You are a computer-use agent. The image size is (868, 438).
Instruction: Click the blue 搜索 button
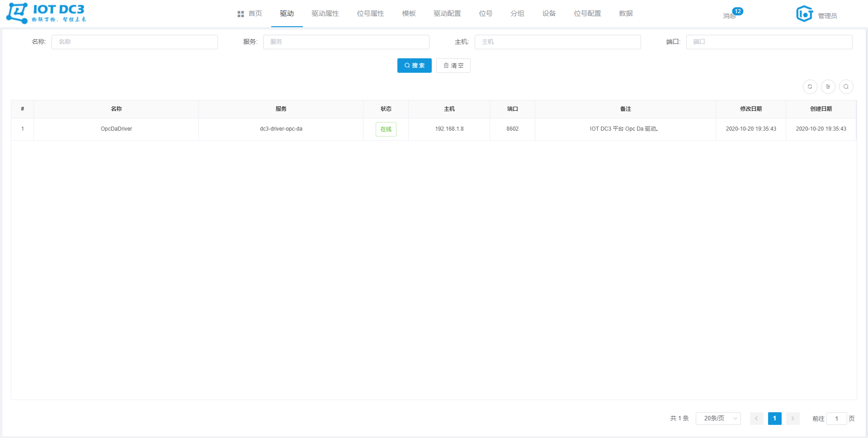[x=414, y=66]
